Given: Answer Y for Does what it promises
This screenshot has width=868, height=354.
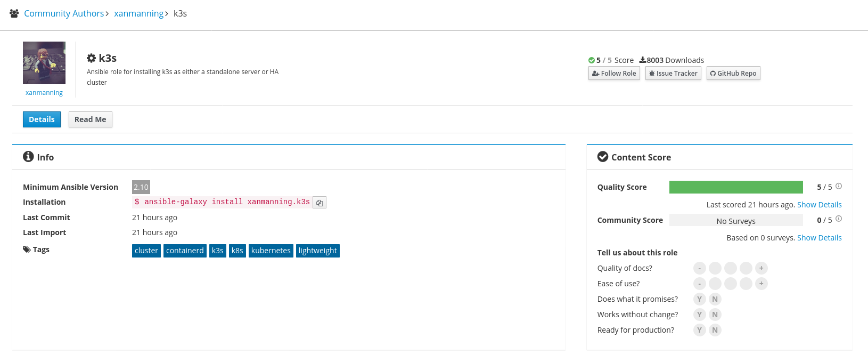Looking at the screenshot, I should click(x=700, y=299).
